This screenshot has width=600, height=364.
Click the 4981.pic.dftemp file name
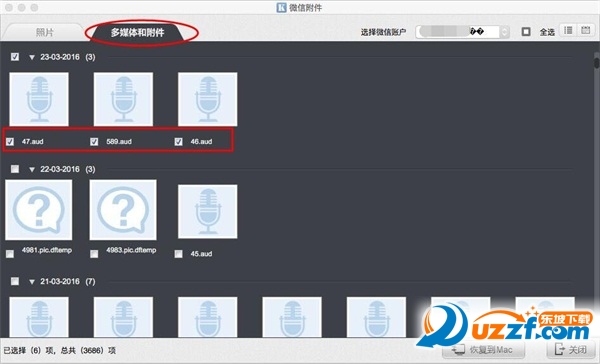(x=47, y=250)
